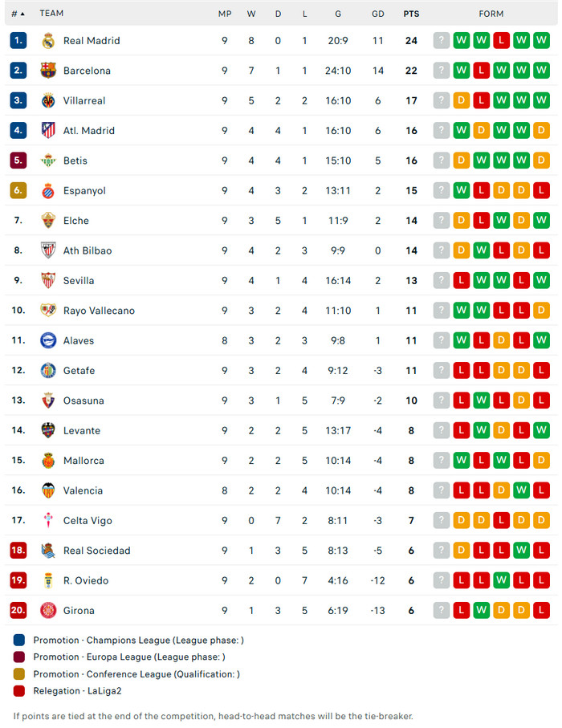The height and width of the screenshot is (728, 562).
Task: Open the Rayo Vallecano team page
Action: coord(99,311)
